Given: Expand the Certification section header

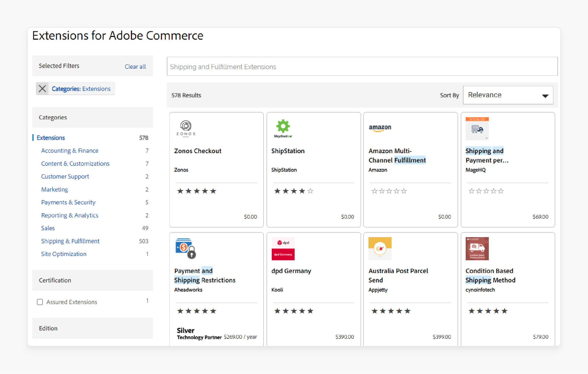Looking at the screenshot, I should pos(93,280).
